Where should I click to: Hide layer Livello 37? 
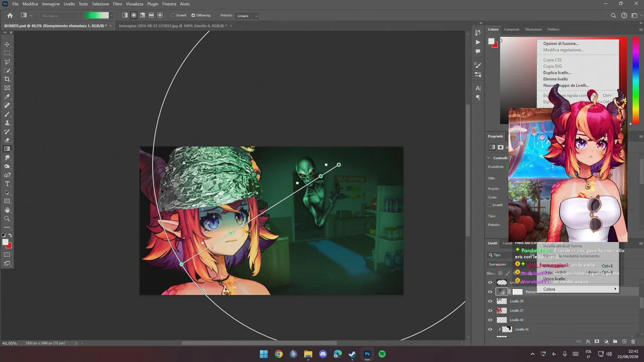[490, 311]
